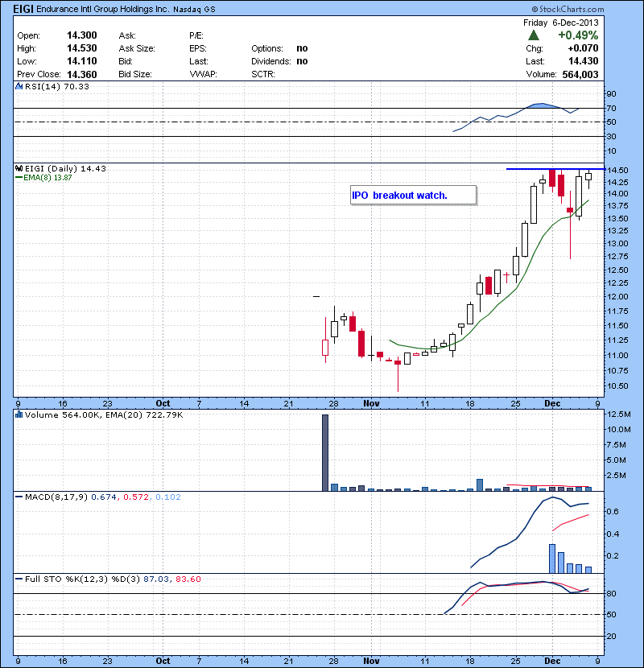Click the Options 'no' value
The image size is (644, 668).
pos(302,48)
